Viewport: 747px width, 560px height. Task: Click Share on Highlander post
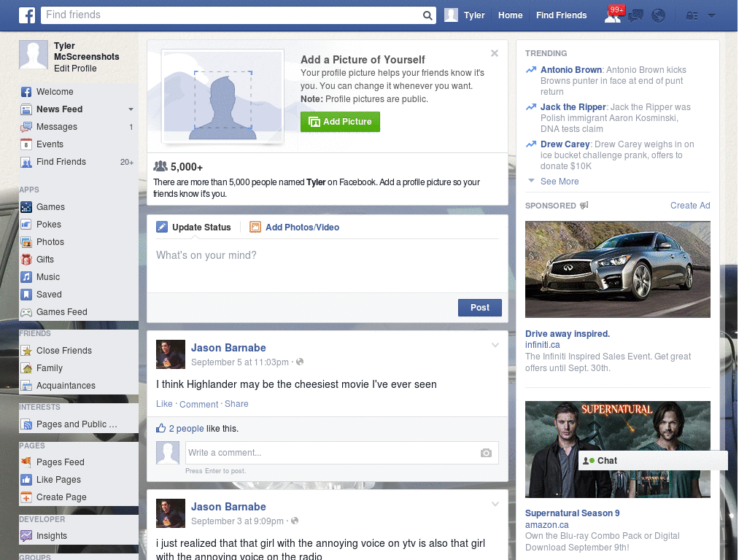pos(236,404)
